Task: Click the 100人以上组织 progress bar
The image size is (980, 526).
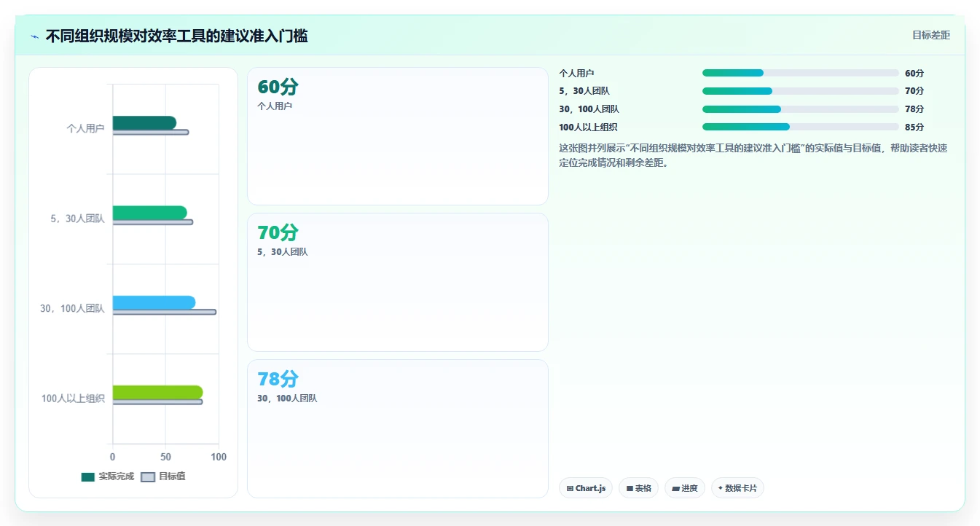Action: [801, 127]
